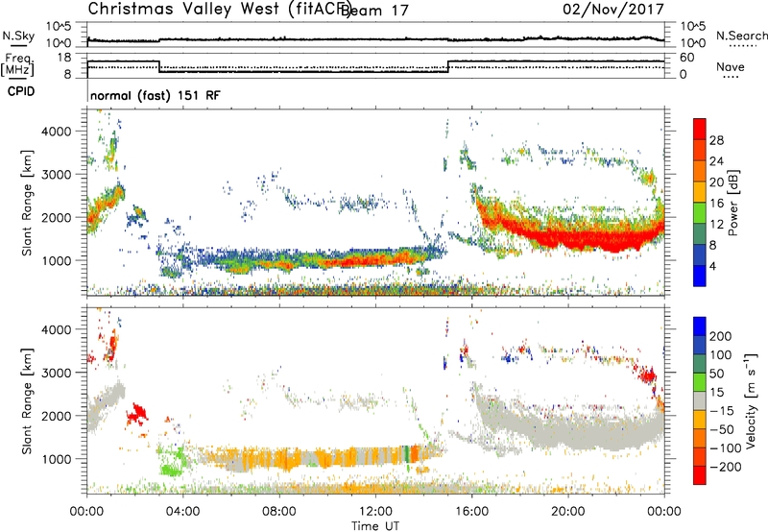Pick the red top segment of Power colorbar
768x532 pixels.
click(x=700, y=129)
